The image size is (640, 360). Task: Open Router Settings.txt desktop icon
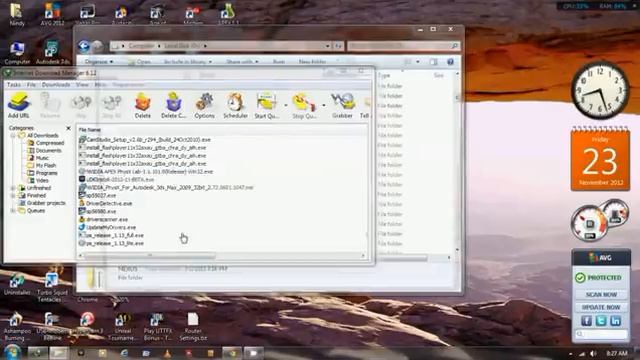tap(193, 327)
